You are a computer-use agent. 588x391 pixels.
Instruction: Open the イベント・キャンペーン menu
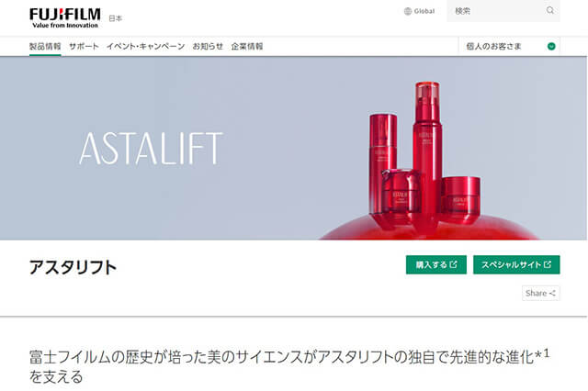[145, 47]
